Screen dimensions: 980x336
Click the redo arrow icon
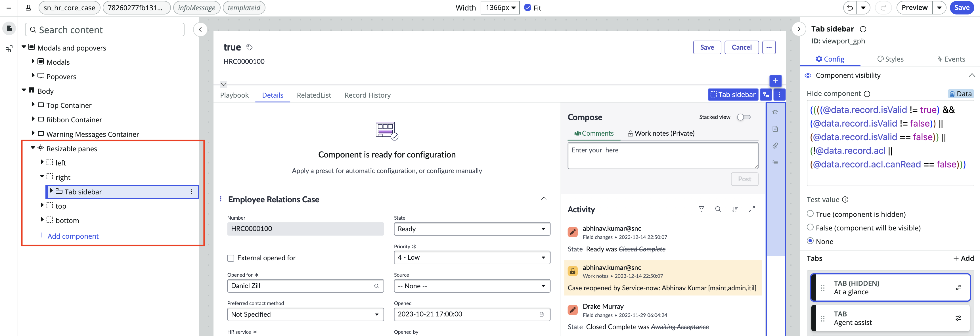pyautogui.click(x=883, y=8)
